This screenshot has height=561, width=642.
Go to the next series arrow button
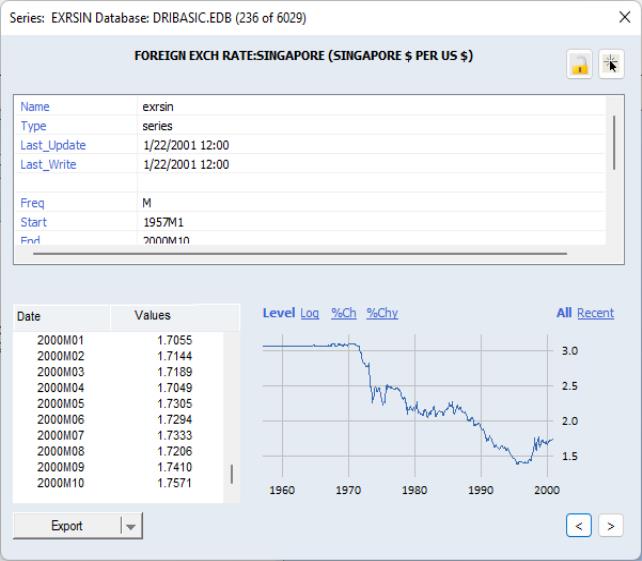point(610,525)
